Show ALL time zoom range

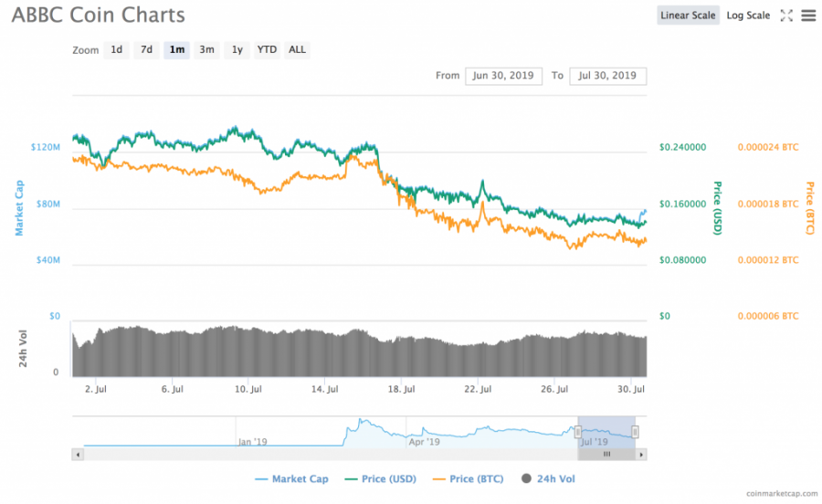pyautogui.click(x=297, y=50)
